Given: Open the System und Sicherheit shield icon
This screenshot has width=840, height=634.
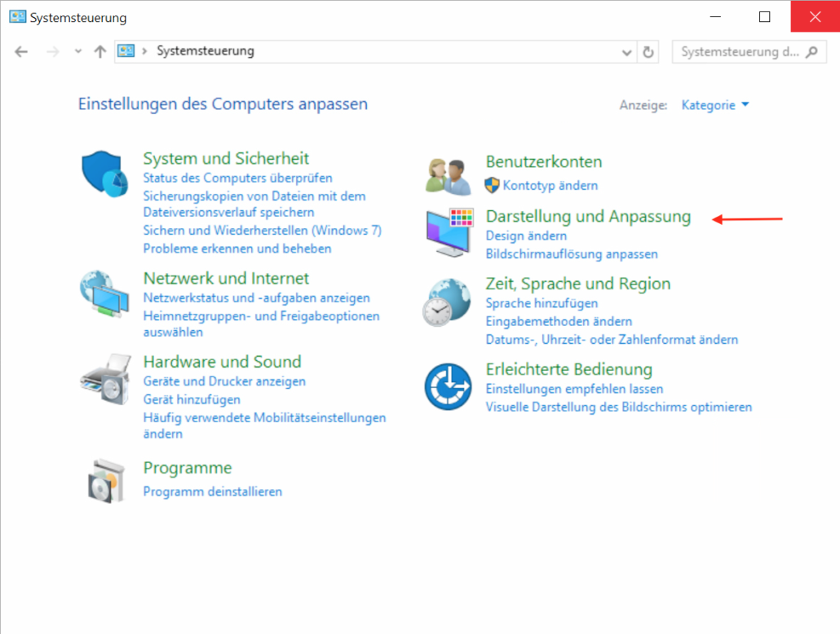Looking at the screenshot, I should [104, 174].
